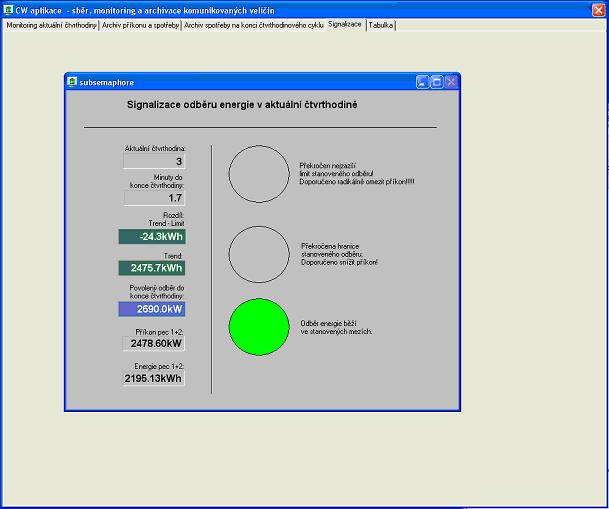Switch to the Tabulka tab

381,24
